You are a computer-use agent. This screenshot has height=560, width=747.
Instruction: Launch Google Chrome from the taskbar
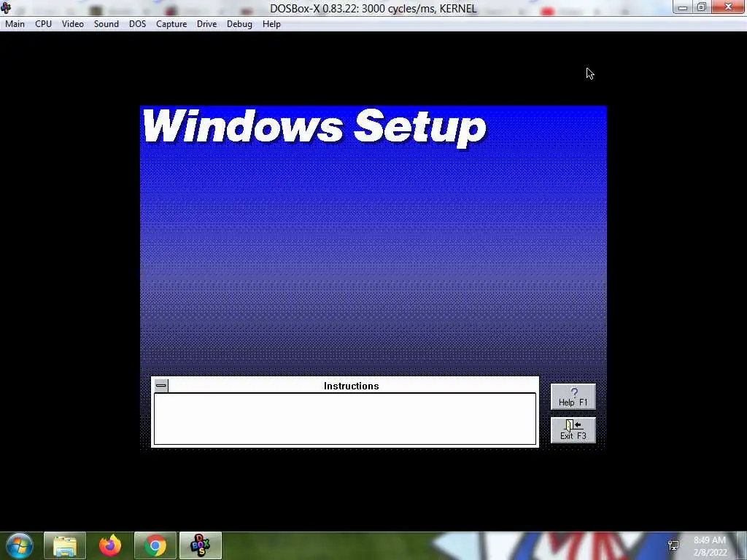pyautogui.click(x=155, y=545)
